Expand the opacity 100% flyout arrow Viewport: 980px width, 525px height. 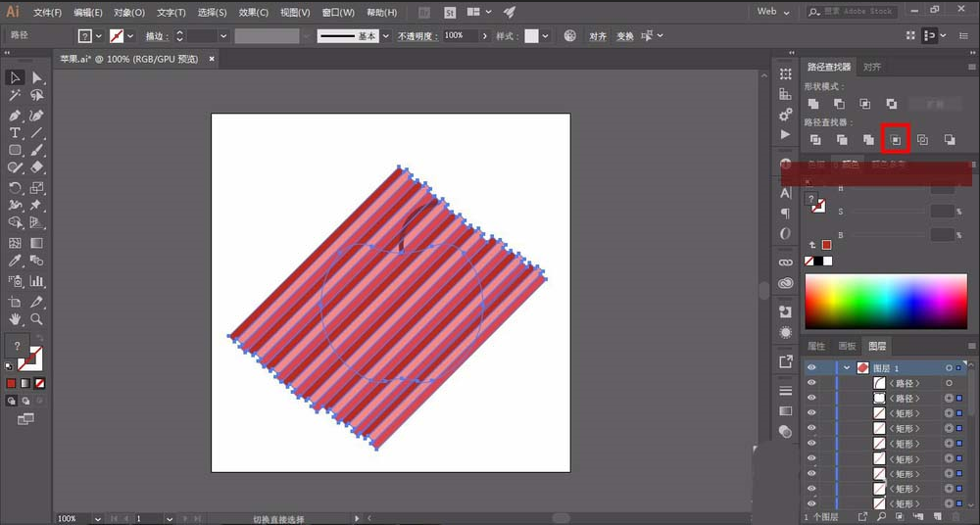click(484, 36)
